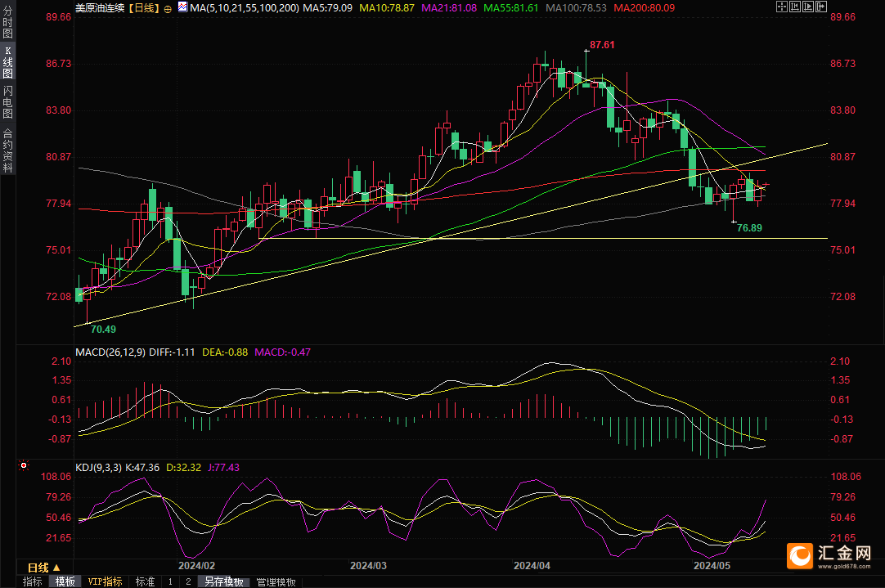Open the 闪电图 side tab
Screen dimensions: 885x588
coord(7,101)
